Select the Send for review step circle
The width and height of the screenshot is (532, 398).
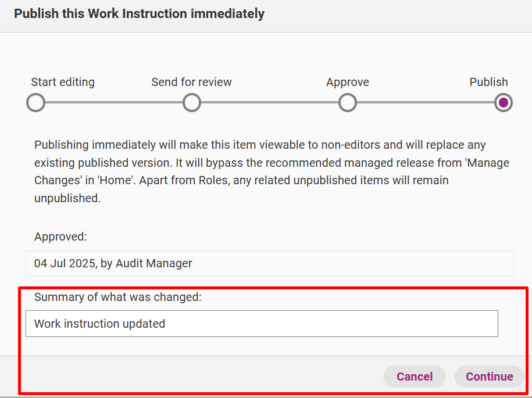(192, 102)
